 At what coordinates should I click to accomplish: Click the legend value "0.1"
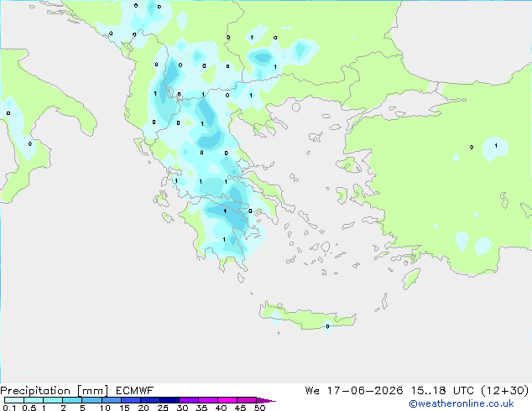click(x=9, y=408)
